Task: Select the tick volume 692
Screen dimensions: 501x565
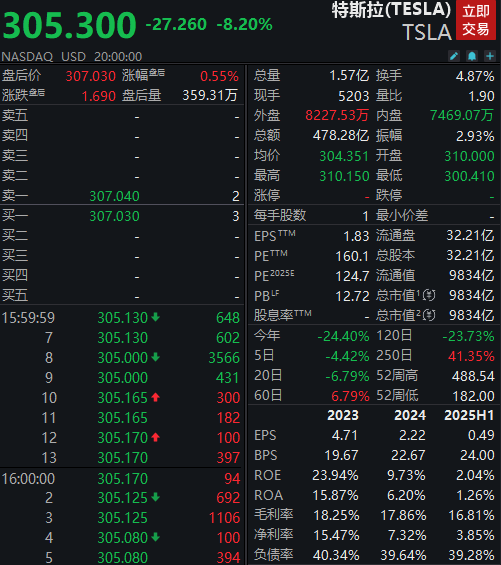Action: click(228, 498)
